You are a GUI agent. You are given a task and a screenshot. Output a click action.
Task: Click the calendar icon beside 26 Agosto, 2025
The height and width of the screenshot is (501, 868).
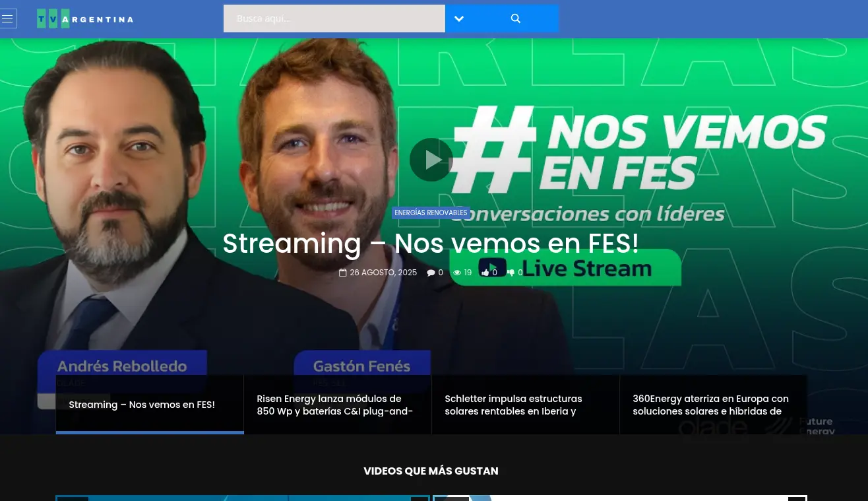[x=342, y=273]
